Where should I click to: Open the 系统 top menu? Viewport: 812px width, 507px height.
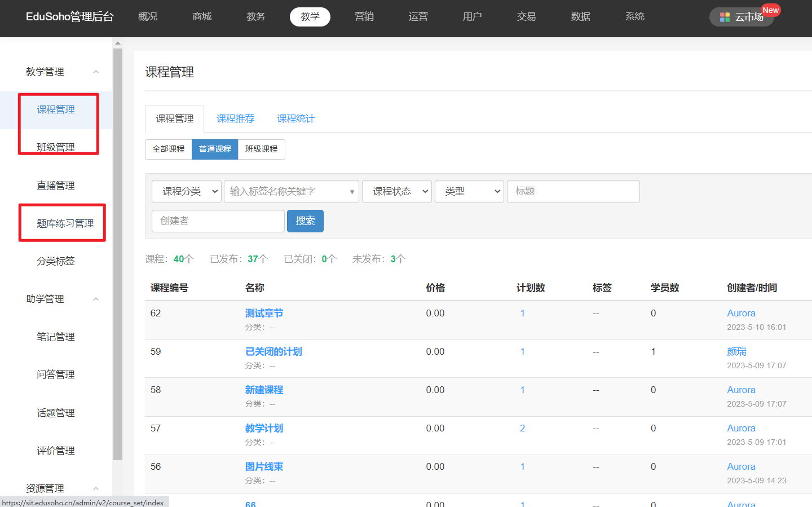point(635,17)
